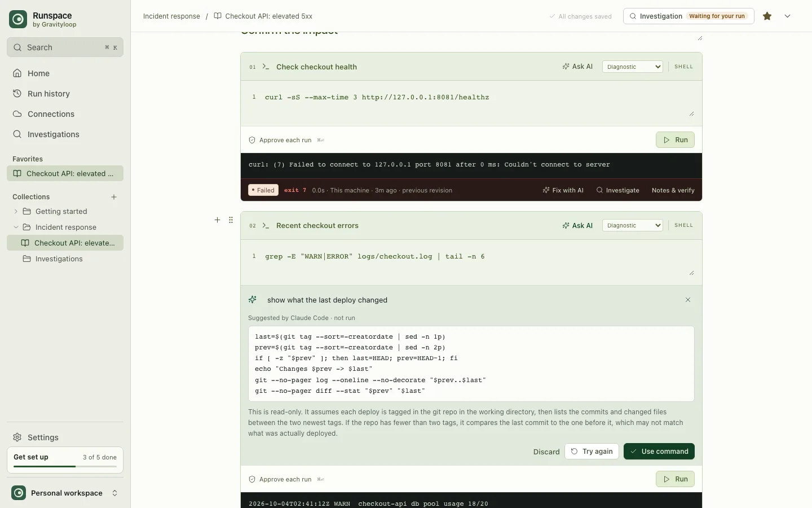812x508 pixels.
Task: Insert a new cell with plus icon
Action: coord(217,220)
